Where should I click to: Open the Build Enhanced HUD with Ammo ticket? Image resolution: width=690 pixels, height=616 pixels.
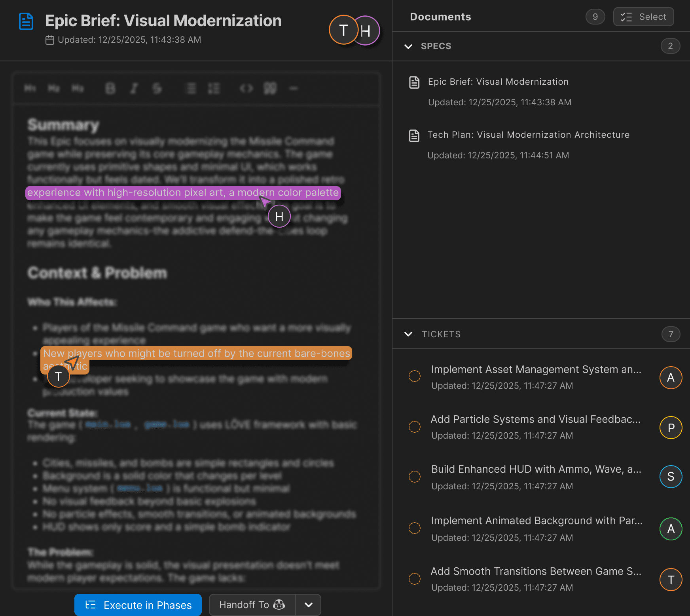click(536, 469)
